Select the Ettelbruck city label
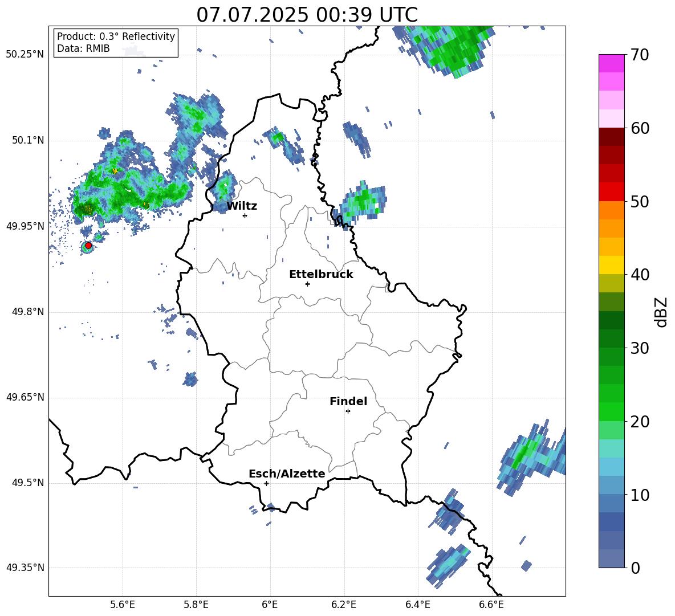Screen dimensions: 675x616 [321, 275]
